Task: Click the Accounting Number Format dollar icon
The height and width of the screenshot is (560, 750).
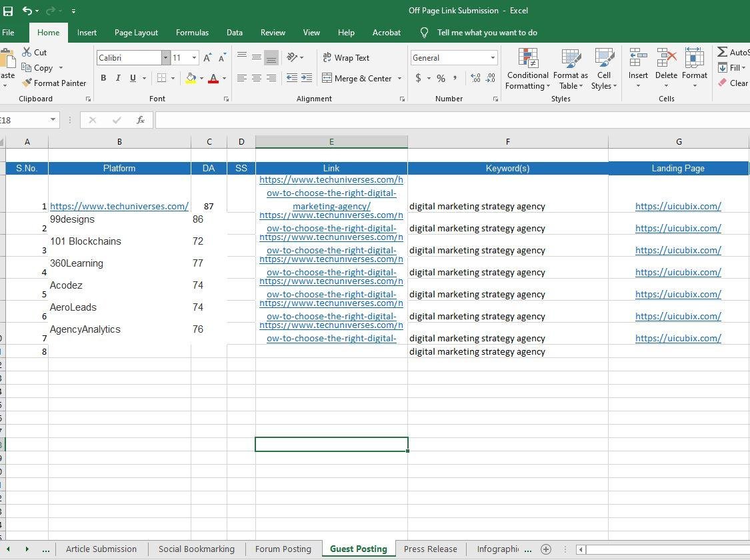Action: coord(418,78)
